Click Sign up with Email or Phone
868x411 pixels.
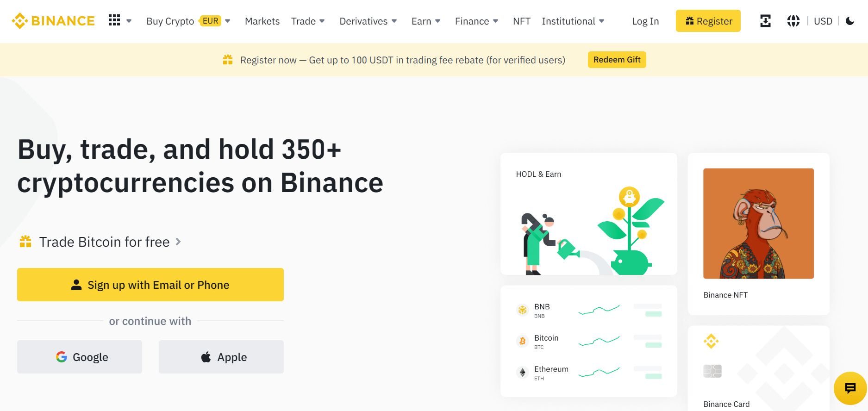pyautogui.click(x=150, y=285)
